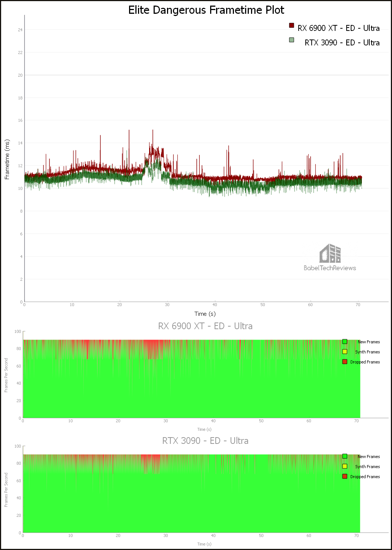Click 'Synth Frames' legend text in RX 6900 XT chart

point(367,352)
